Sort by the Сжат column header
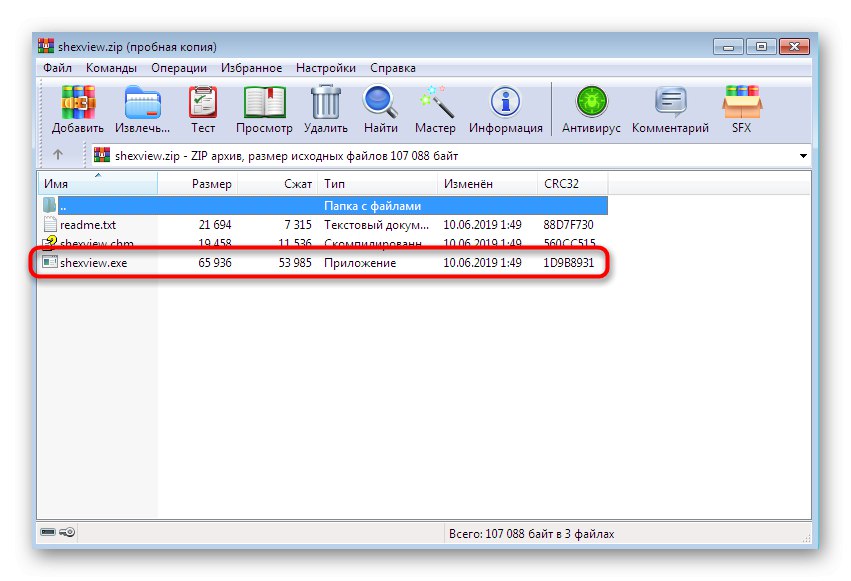The width and height of the screenshot is (851, 581). [x=277, y=183]
